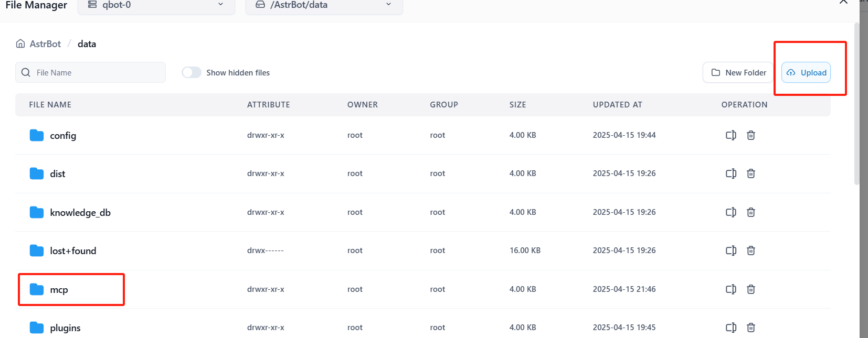Click the rename icon for config folder
The height and width of the screenshot is (338, 868).
pos(731,135)
